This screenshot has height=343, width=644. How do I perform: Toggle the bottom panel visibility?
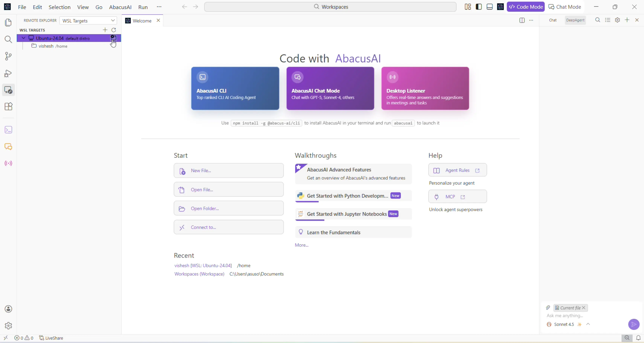coord(490,7)
